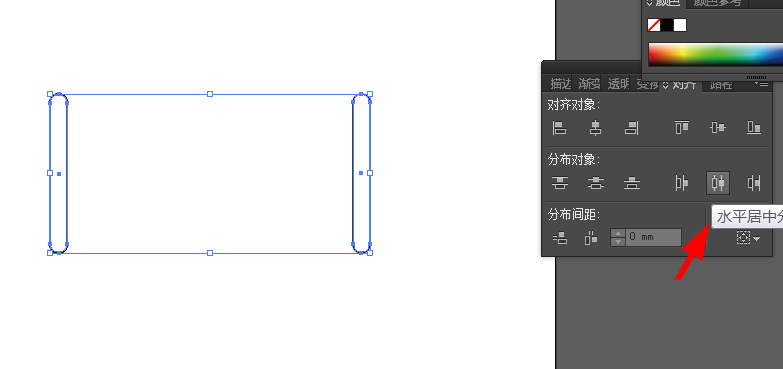Click the horizontal align center icon

point(595,128)
